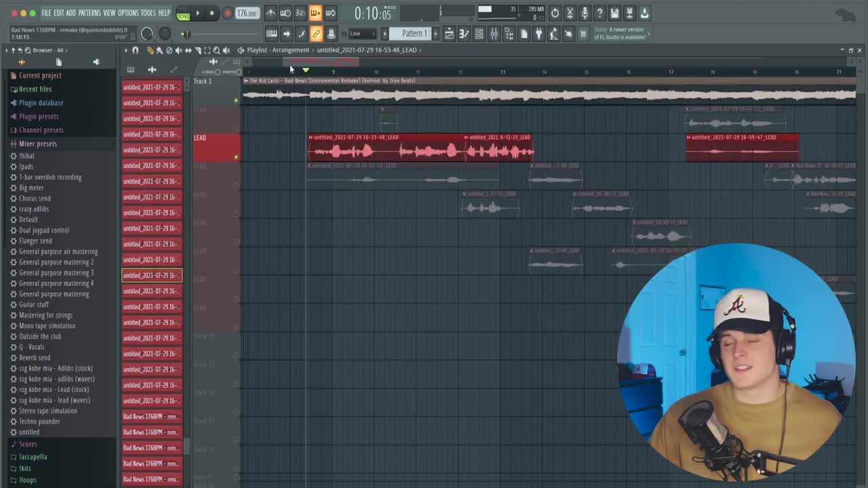The height and width of the screenshot is (488, 868).
Task: Select the paint brush tool
Action: tap(159, 50)
